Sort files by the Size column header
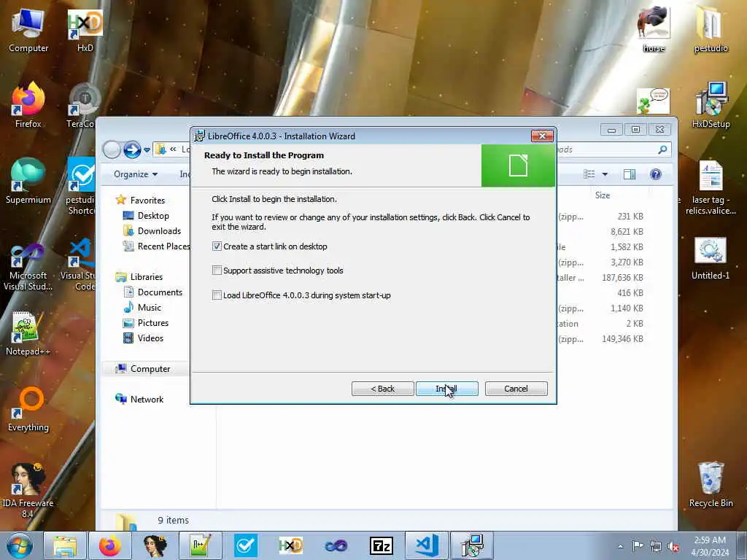Viewport: 747px width, 560px height. pyautogui.click(x=602, y=195)
